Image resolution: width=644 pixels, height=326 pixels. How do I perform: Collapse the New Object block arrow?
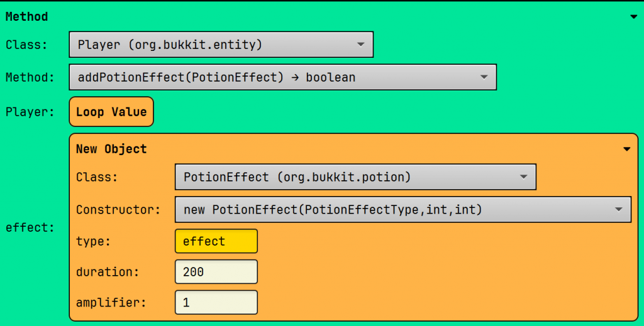click(x=626, y=149)
